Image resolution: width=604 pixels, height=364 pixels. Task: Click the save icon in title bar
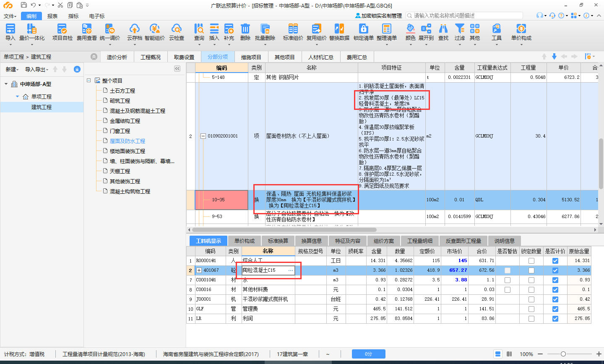coord(23,5)
